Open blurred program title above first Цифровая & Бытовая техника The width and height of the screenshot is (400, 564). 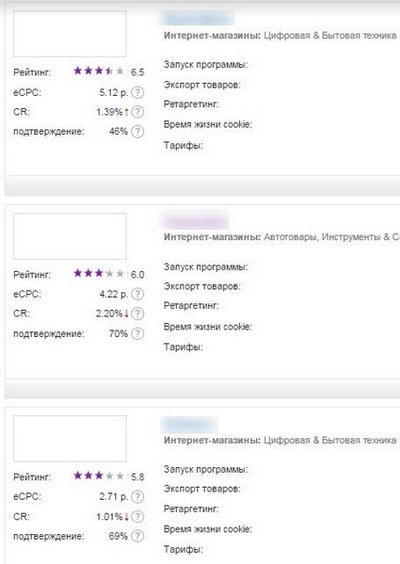coord(197,18)
